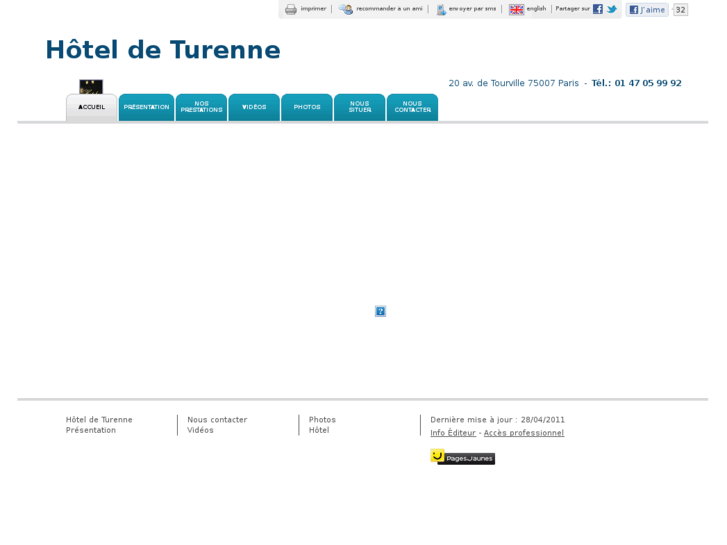Open footer link Présentation
727x545 pixels.
(91, 430)
